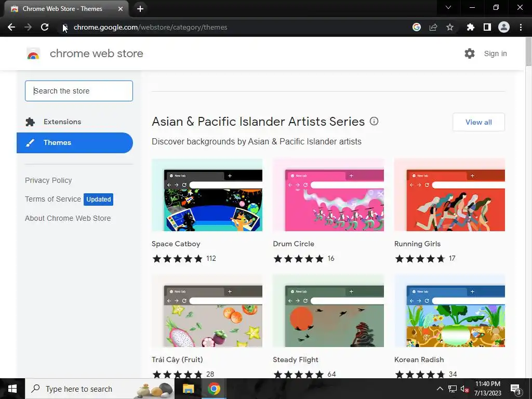Bookmark this tab with the star icon

(x=450, y=27)
